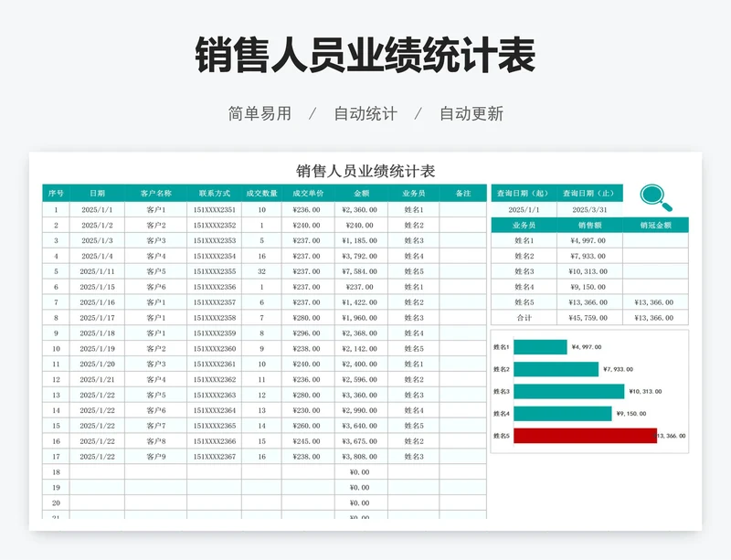Image resolution: width=731 pixels, height=560 pixels.
Task: Select the amount cell ¥2,596.00
Action: tap(361, 379)
